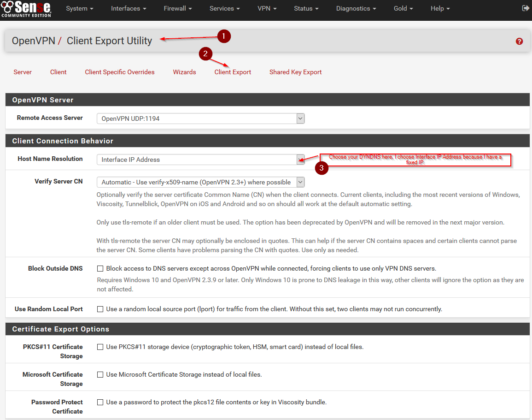Open the Firewall menu

tap(178, 8)
